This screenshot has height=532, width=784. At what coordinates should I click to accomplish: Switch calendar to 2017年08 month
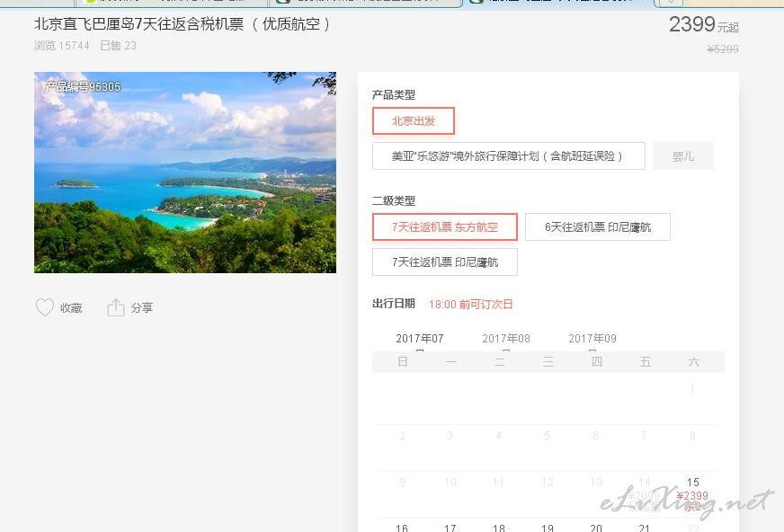[506, 339]
